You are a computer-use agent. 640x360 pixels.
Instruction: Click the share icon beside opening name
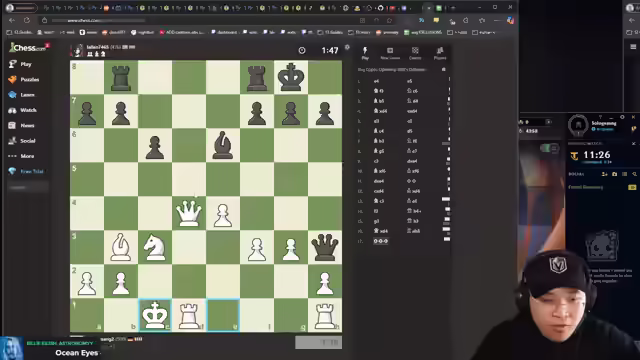444,69
